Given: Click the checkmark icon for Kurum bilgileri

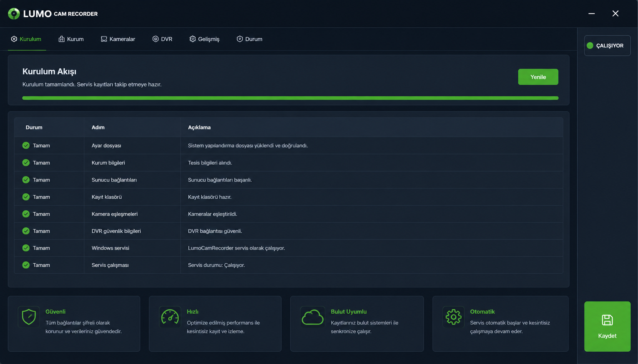Looking at the screenshot, I should click(26, 163).
